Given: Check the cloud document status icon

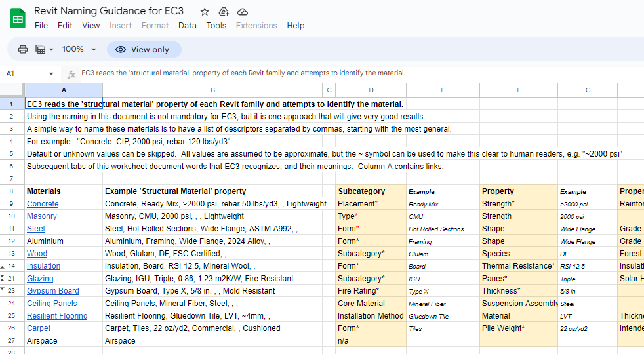Looking at the screenshot, I should 243,12.
